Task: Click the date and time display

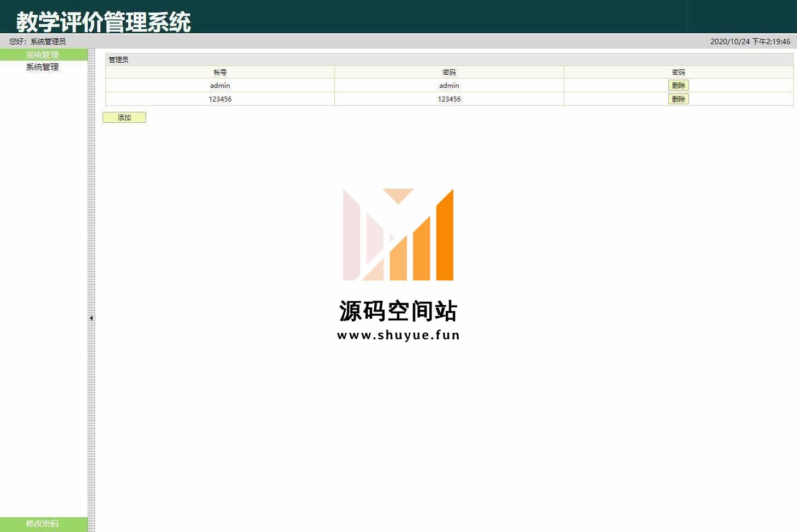Action: (750, 41)
